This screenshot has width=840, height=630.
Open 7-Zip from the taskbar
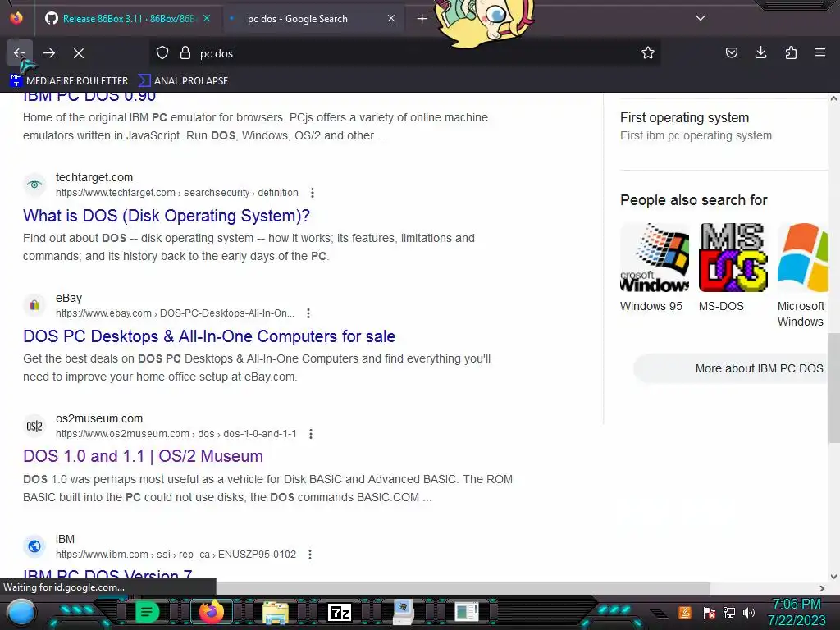[340, 612]
